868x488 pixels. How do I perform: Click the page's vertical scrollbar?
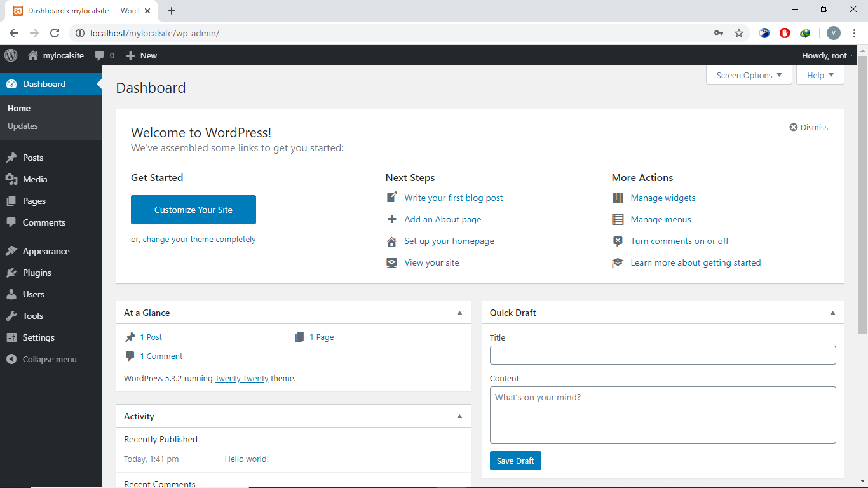[862, 194]
